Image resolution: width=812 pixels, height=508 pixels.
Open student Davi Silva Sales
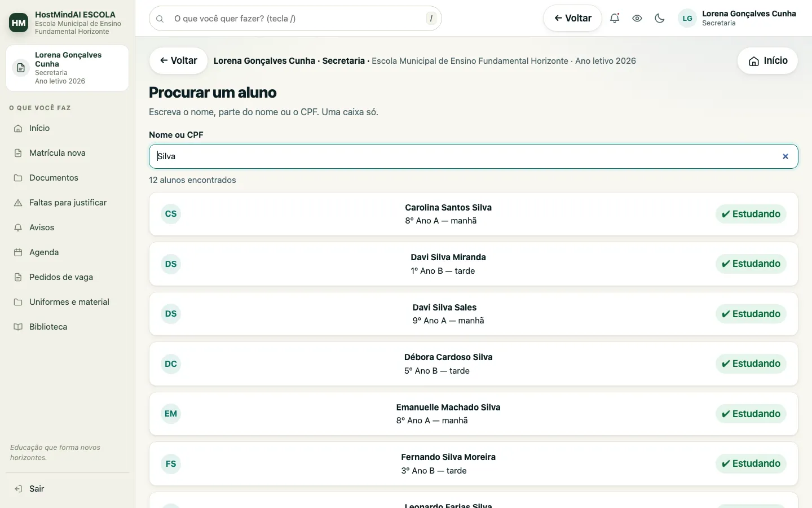pos(474,314)
